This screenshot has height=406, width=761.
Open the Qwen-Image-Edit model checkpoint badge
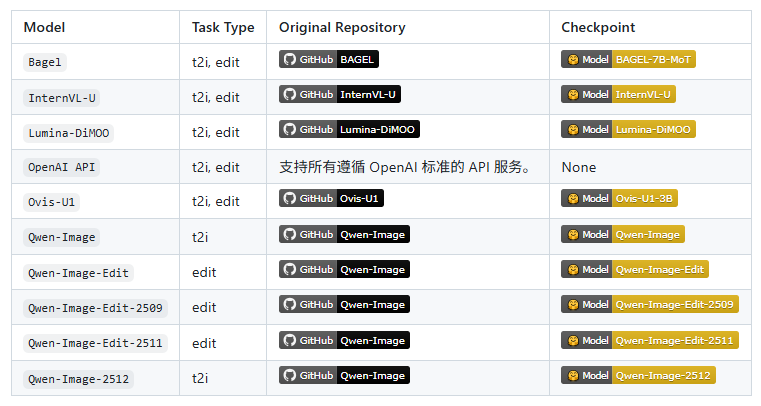point(635,269)
